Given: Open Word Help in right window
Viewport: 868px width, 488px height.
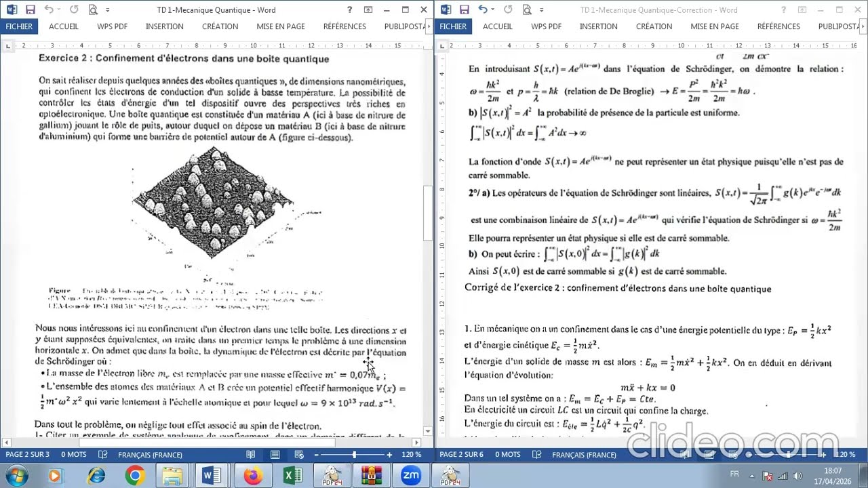Looking at the screenshot, I should point(783,10).
